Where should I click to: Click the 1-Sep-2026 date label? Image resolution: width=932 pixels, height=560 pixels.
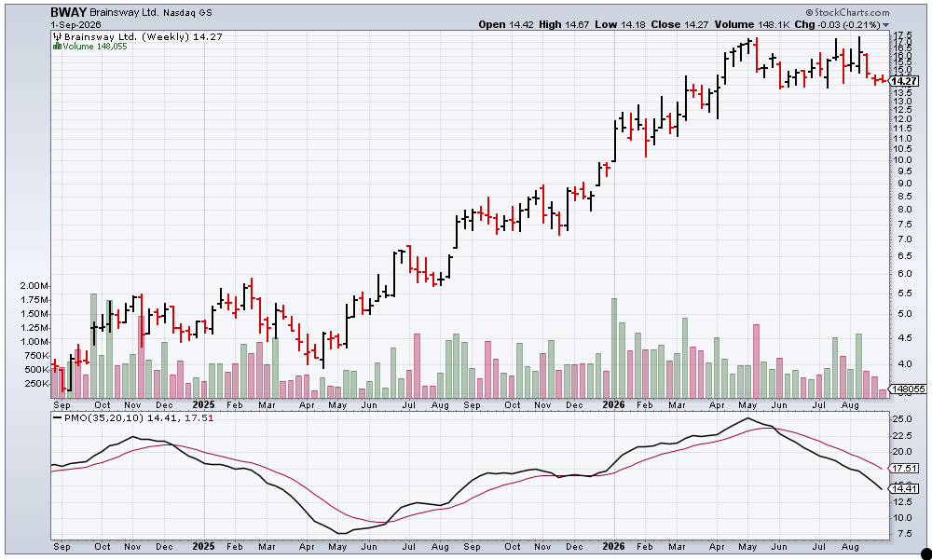tap(75, 25)
